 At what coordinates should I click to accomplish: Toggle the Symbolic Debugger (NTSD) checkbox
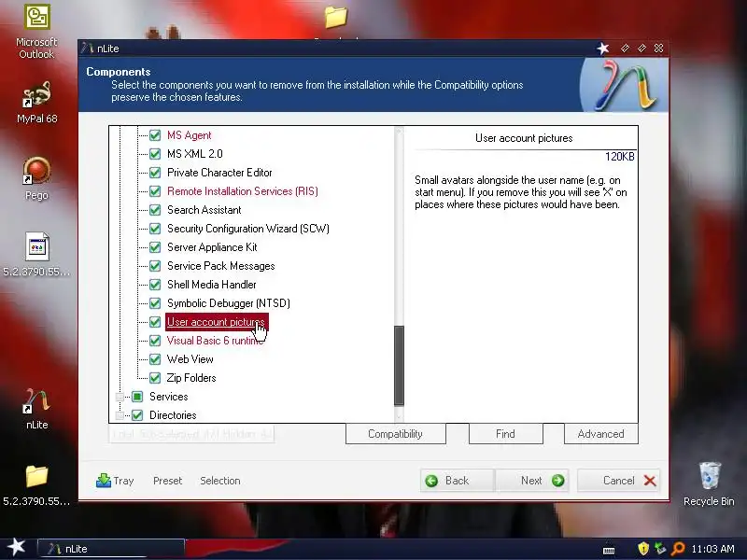point(155,303)
